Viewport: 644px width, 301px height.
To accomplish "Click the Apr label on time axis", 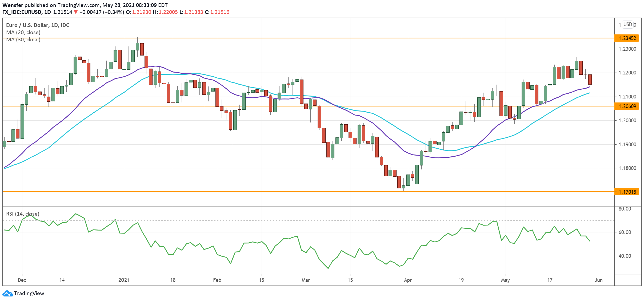I will [408, 280].
